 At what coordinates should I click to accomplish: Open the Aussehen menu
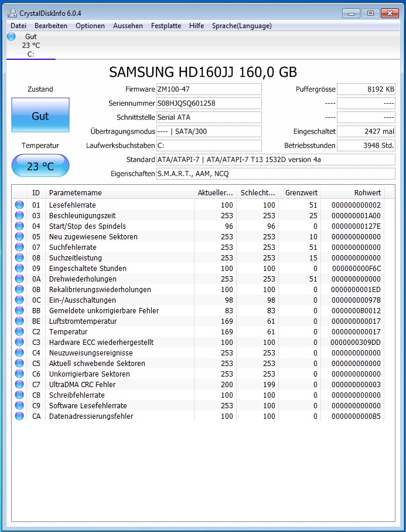[128, 26]
